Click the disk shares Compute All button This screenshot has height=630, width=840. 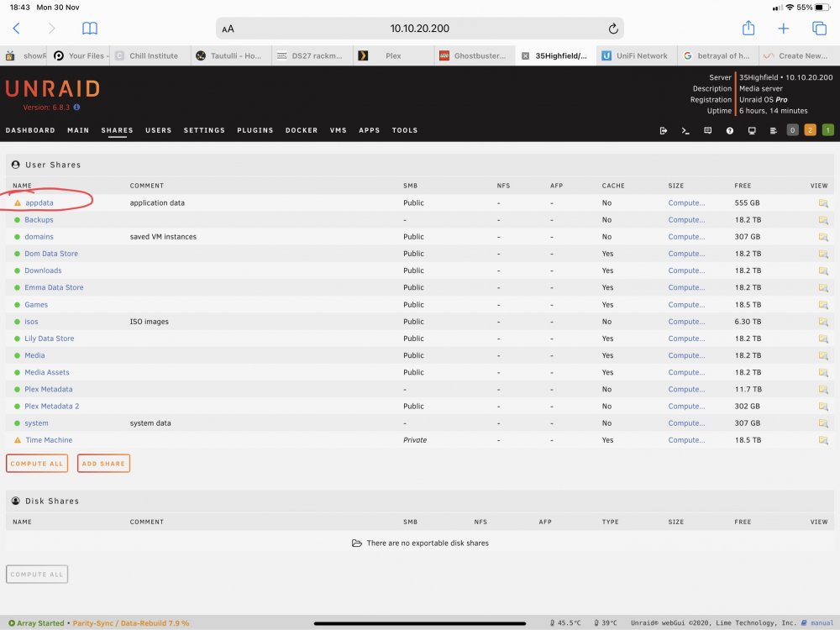(x=37, y=575)
